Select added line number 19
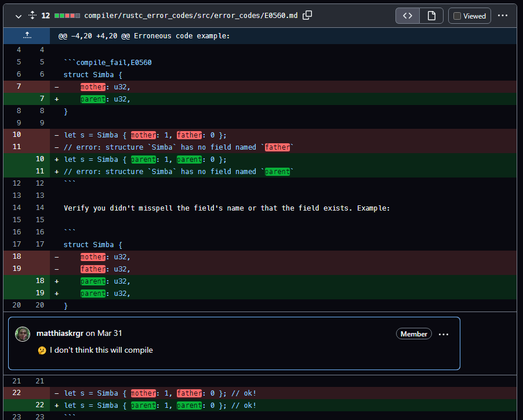This screenshot has width=523, height=420. point(40,292)
